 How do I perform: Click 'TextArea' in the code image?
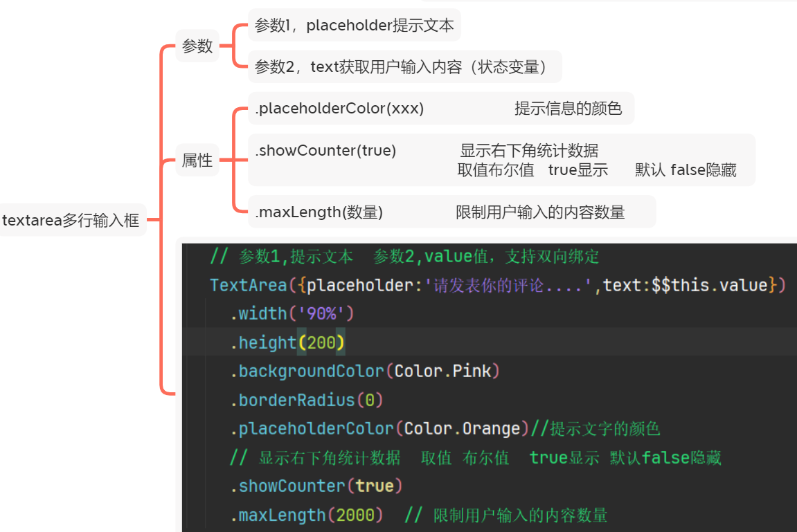(249, 285)
